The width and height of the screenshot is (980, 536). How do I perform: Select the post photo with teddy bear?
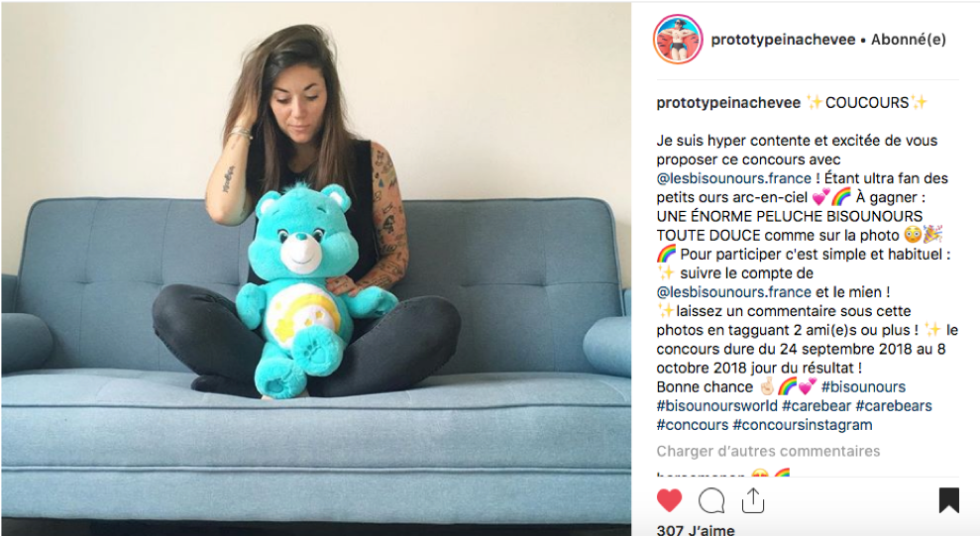coord(316,268)
